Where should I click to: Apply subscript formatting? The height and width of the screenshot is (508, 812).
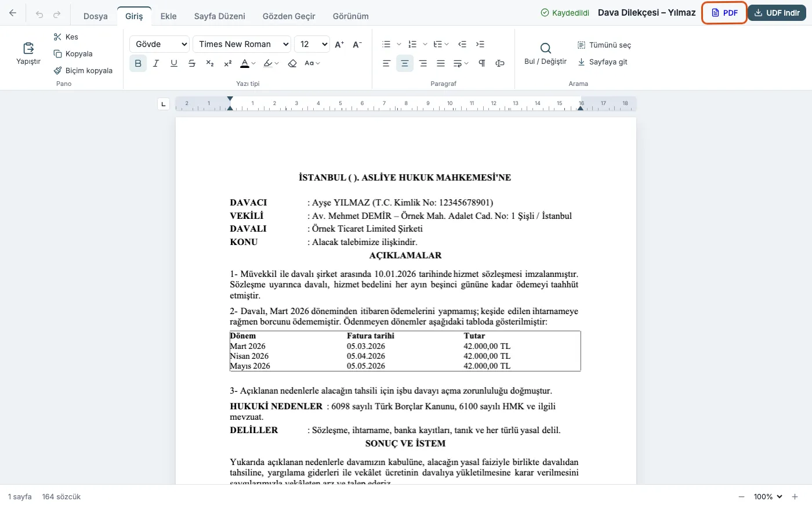point(210,63)
